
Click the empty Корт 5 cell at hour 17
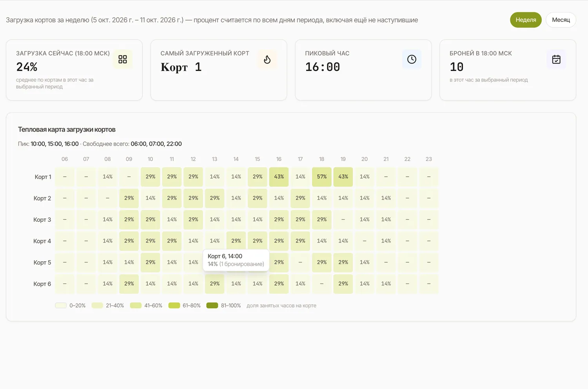[x=300, y=262]
